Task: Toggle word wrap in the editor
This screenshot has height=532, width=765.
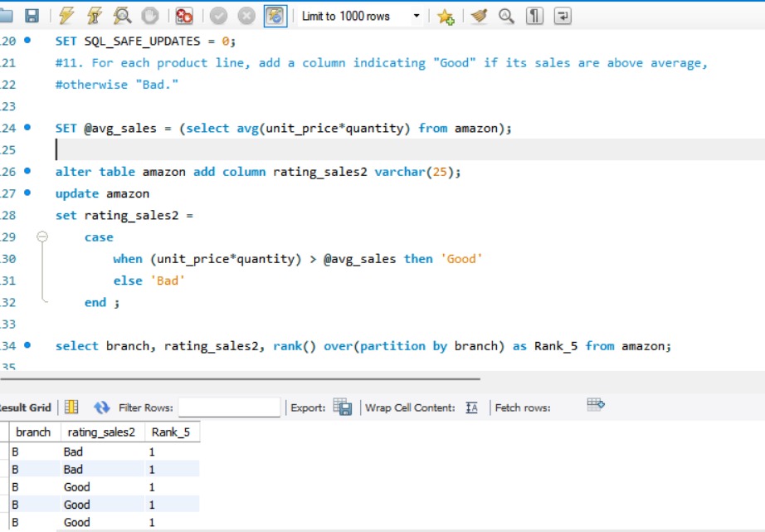Action: coord(563,16)
